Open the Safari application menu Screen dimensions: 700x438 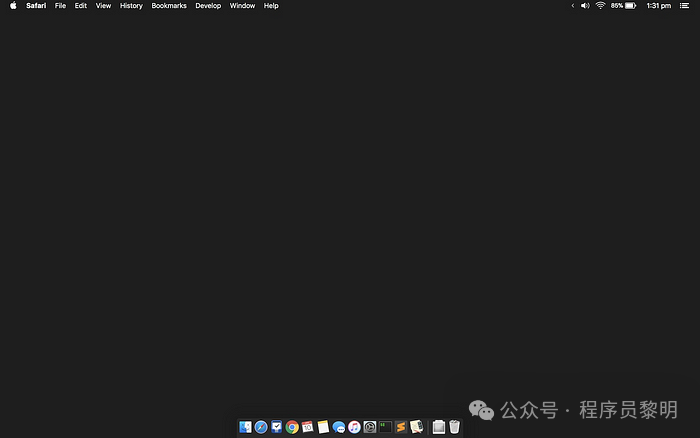click(36, 6)
